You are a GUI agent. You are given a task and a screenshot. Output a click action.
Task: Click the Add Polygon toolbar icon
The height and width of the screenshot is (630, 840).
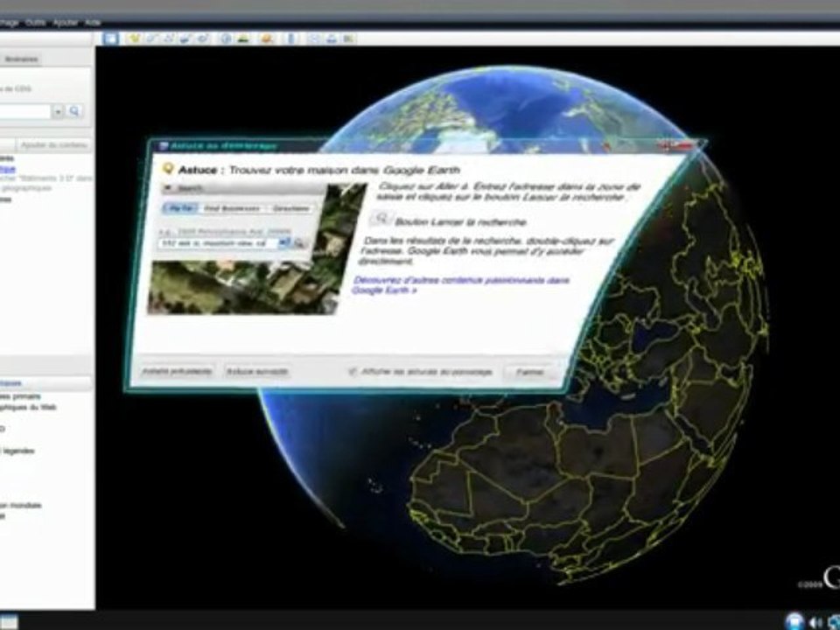coord(151,38)
